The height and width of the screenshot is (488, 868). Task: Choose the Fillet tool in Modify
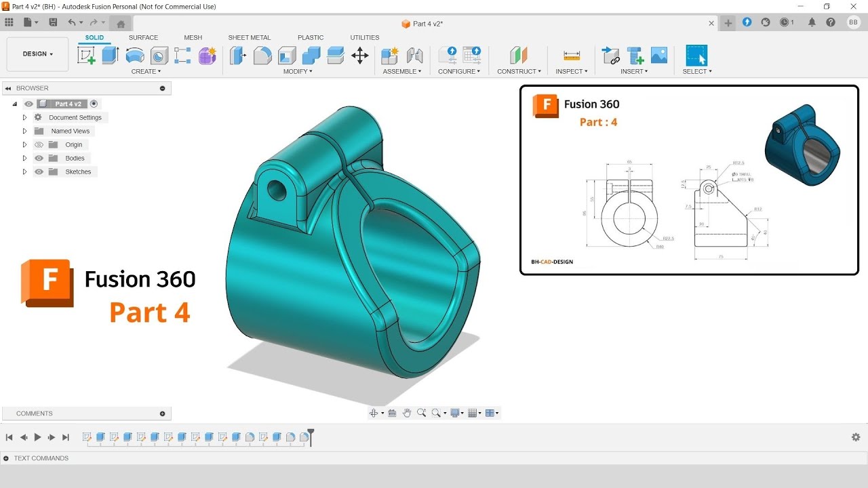pos(262,56)
